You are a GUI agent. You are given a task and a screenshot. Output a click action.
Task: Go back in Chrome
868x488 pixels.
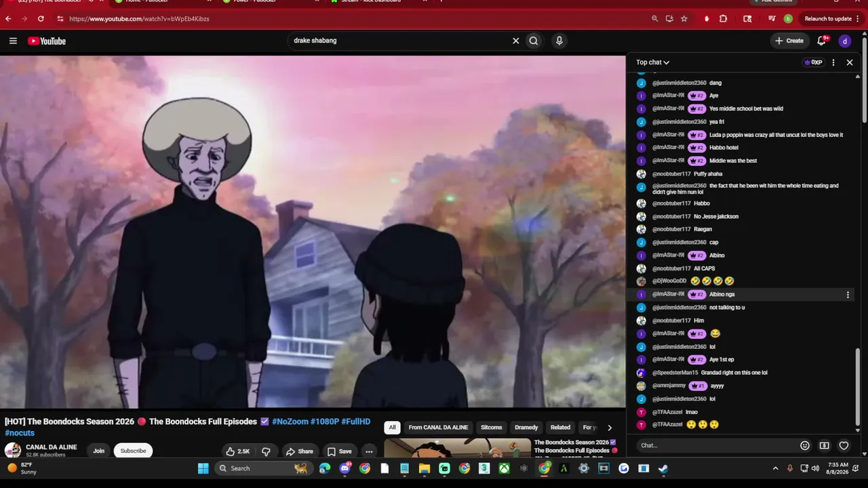[x=8, y=19]
